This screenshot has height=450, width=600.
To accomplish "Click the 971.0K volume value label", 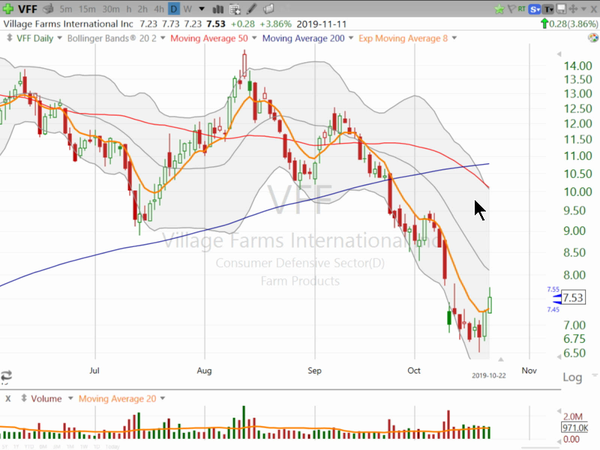I will click(575, 427).
